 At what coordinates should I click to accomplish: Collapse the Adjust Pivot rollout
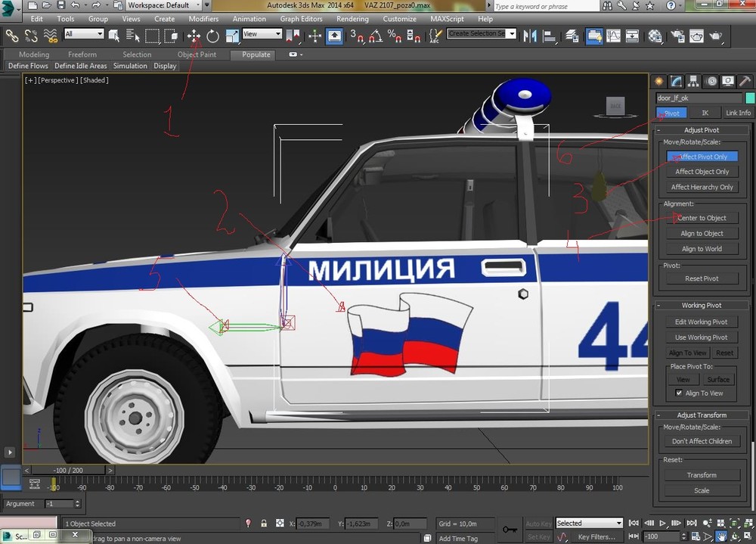[x=702, y=130]
